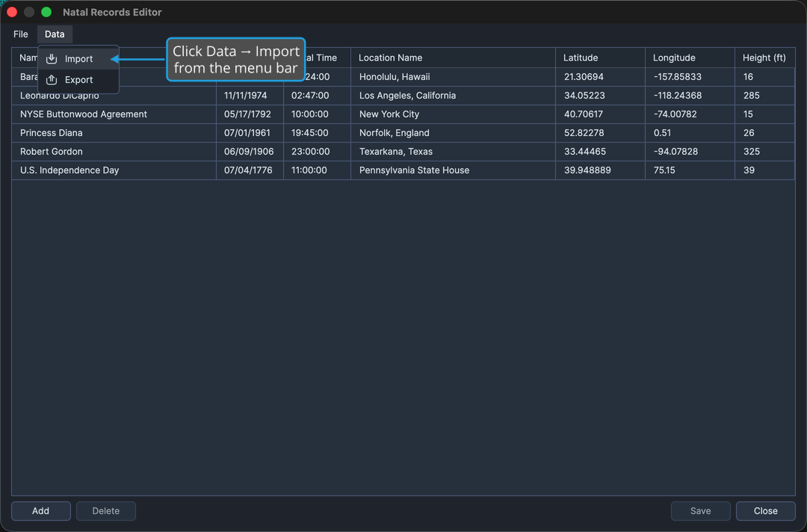Click the date cell 06/09/1906
Screen dimensions: 807x532
(x=250, y=152)
